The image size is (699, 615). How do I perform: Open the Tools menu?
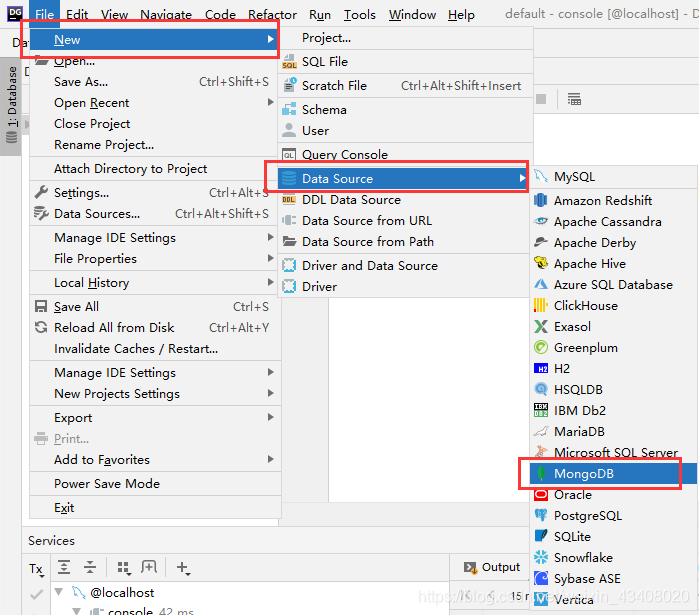359,15
